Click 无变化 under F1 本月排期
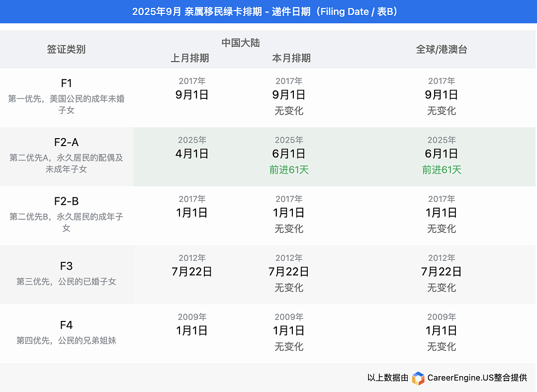 point(289,111)
